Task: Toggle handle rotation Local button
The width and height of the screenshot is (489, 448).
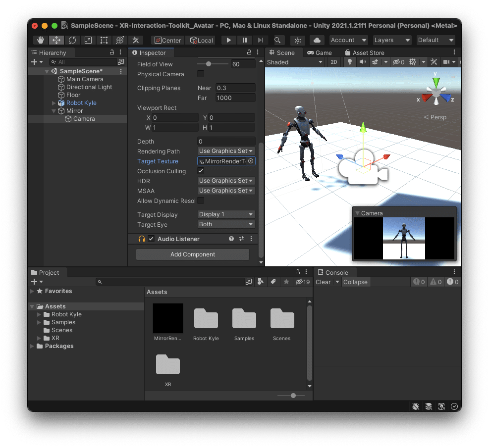Action: tap(201, 40)
